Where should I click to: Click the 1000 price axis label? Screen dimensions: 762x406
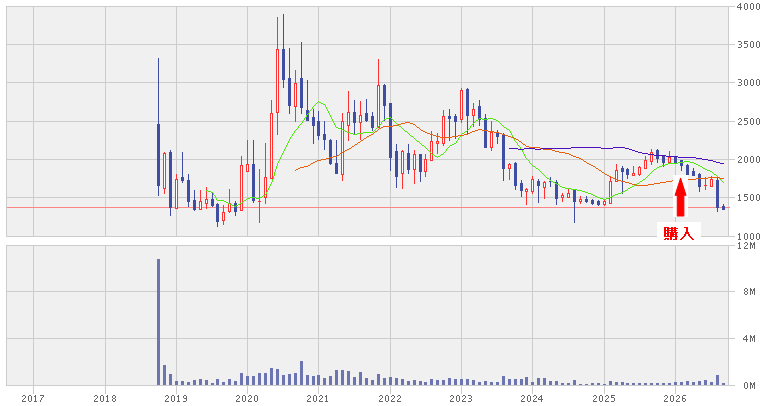[748, 236]
